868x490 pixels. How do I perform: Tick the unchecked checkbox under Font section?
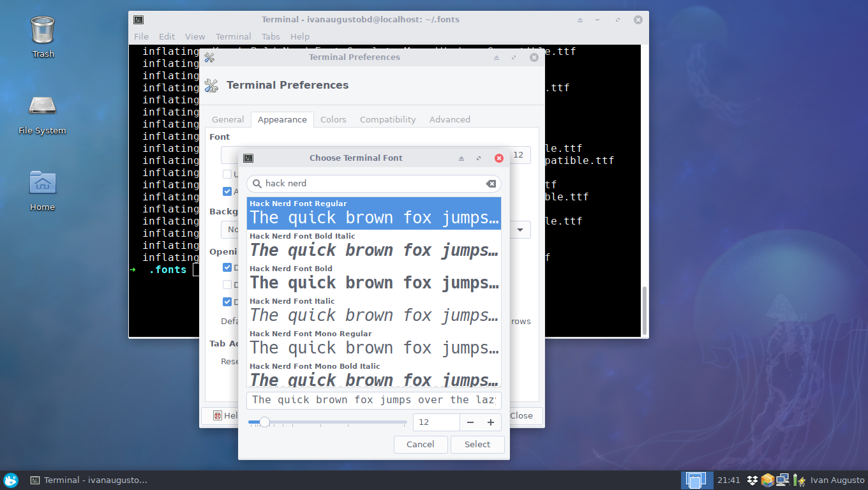[x=227, y=174]
